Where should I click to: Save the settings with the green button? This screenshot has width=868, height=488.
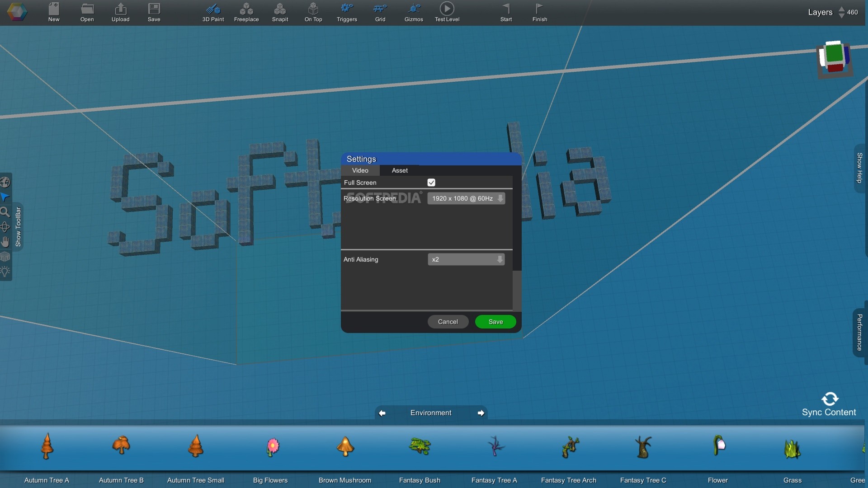(x=495, y=322)
